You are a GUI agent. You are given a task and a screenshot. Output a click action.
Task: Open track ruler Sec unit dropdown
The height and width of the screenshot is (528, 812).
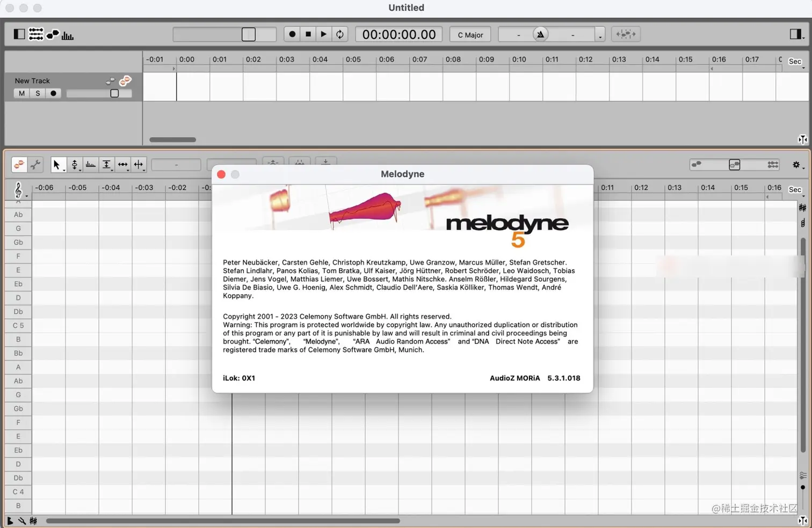point(796,62)
